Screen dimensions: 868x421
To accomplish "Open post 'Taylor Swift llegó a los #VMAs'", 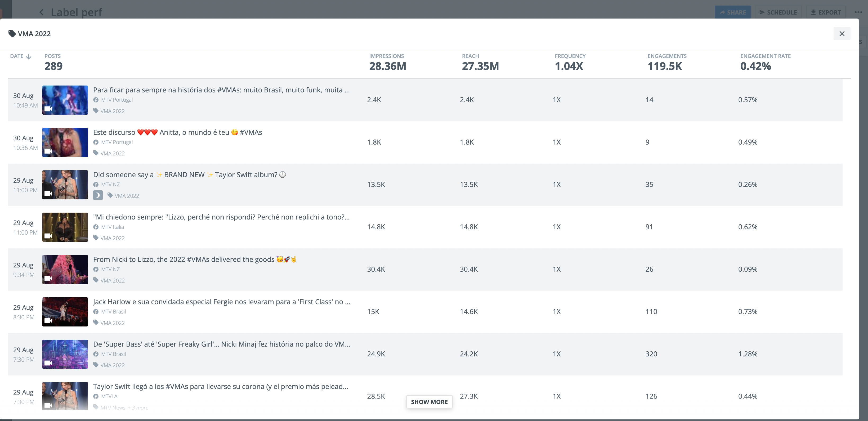I will point(221,387).
